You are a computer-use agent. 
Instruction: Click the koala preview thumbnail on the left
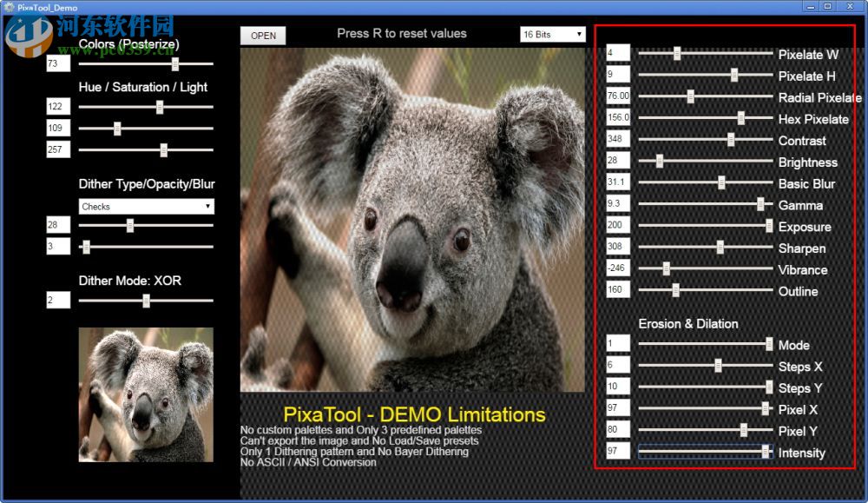tap(145, 391)
